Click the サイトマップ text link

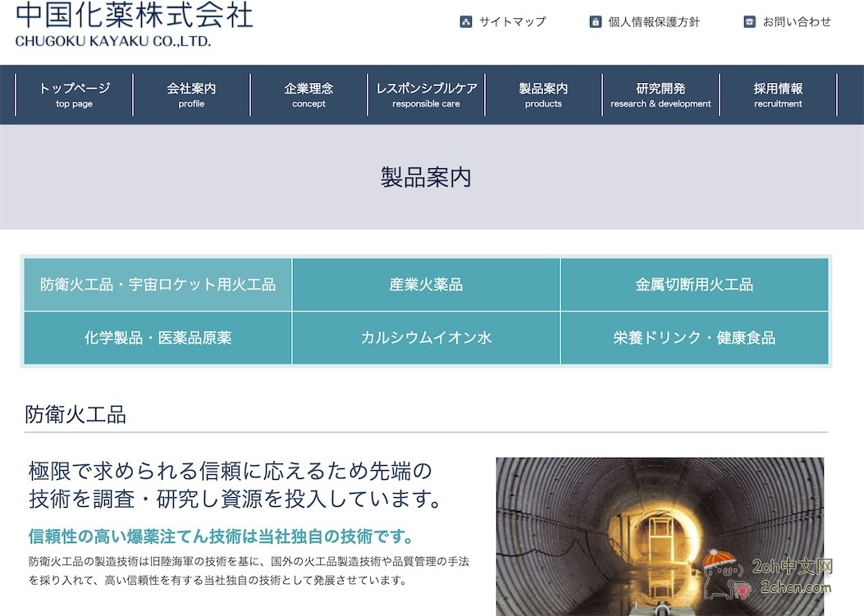click(x=510, y=21)
